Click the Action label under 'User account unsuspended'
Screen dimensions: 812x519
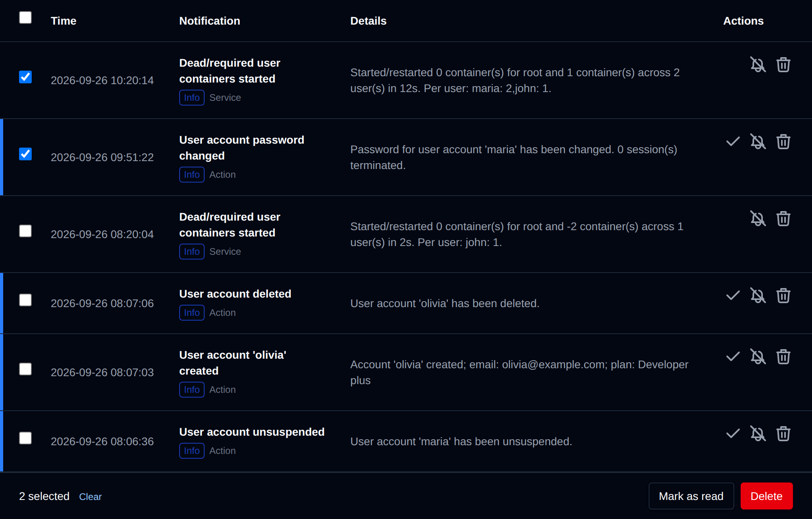222,451
